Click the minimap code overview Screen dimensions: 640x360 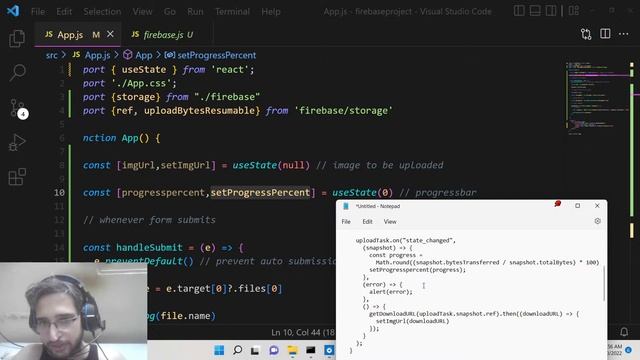(596, 98)
